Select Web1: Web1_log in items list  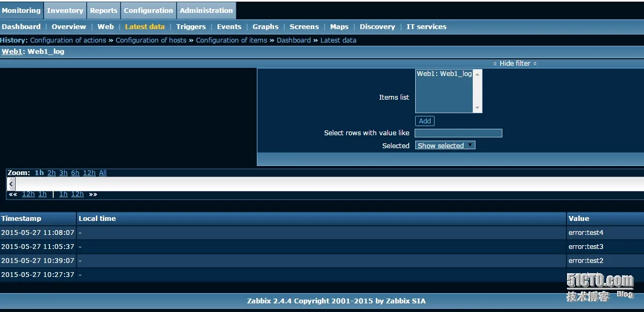tap(444, 74)
